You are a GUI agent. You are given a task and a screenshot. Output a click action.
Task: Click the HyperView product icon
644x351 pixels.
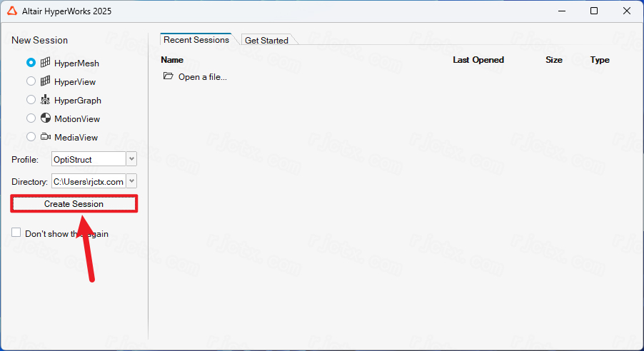[46, 81]
